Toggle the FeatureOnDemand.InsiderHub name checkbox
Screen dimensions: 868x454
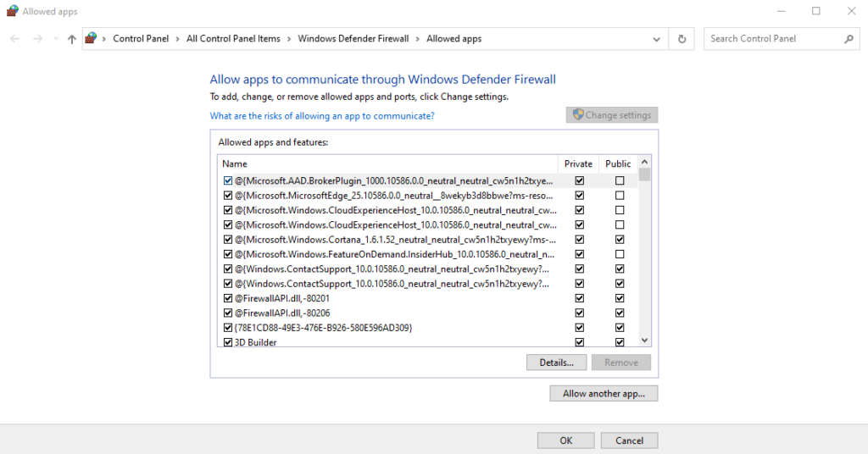[x=227, y=254]
